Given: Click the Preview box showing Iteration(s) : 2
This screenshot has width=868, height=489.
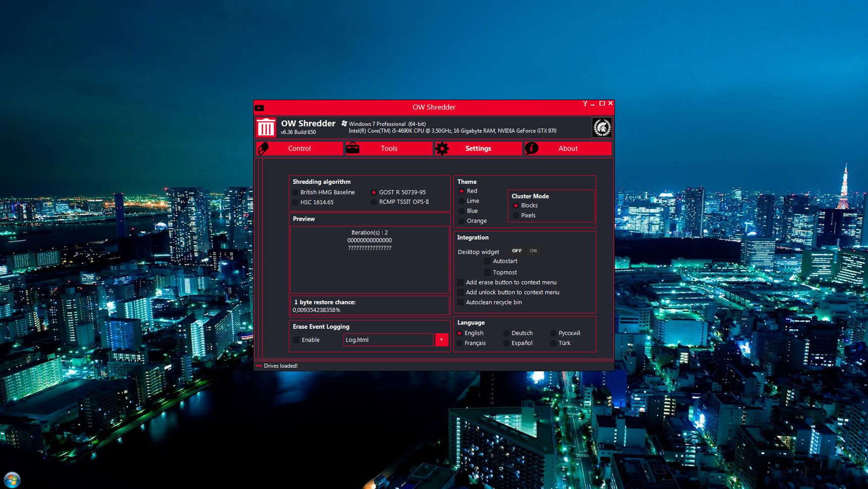Looking at the screenshot, I should 369,260.
